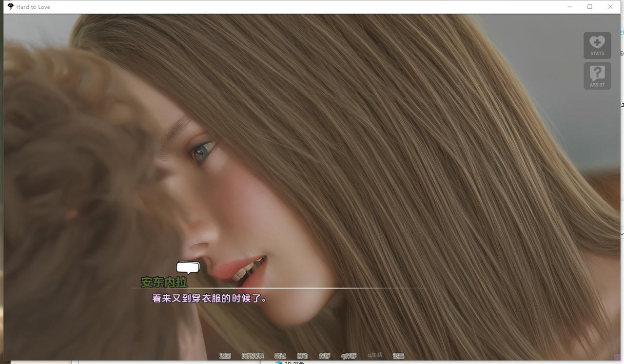Click the grayed-out q加载 quick load

point(374,356)
